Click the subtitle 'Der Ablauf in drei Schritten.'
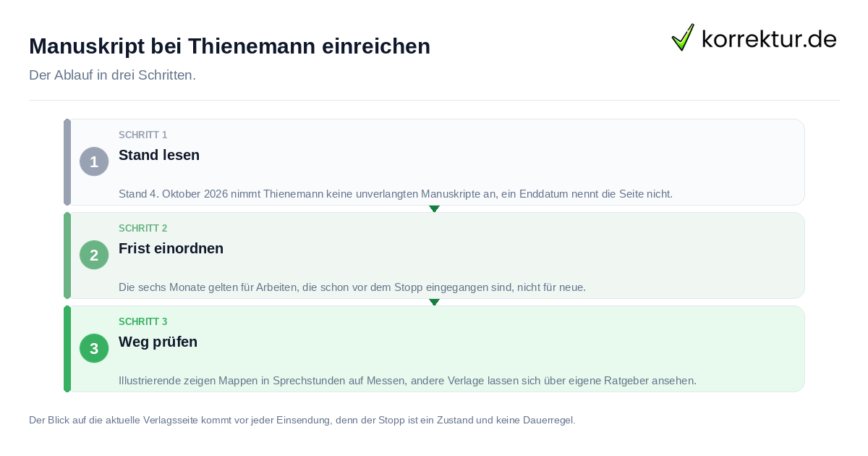The image size is (868, 456). coord(112,75)
